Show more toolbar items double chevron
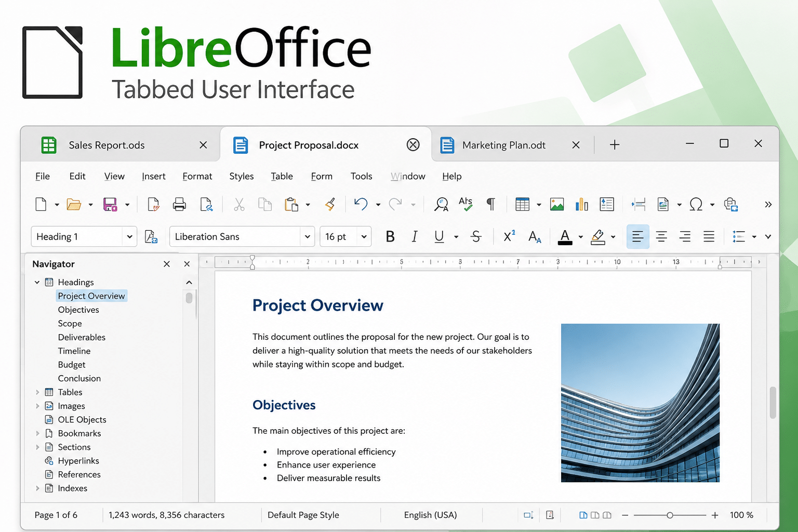 click(x=768, y=204)
